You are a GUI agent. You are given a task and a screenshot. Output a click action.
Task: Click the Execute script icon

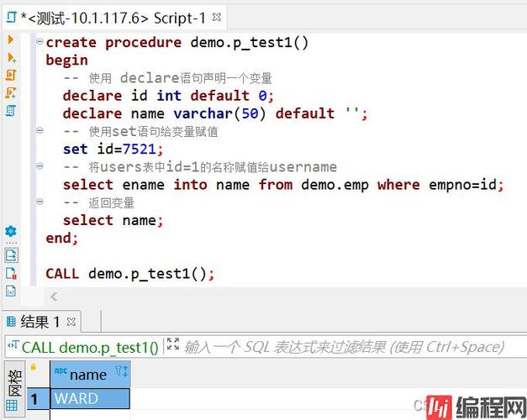pos(11,75)
